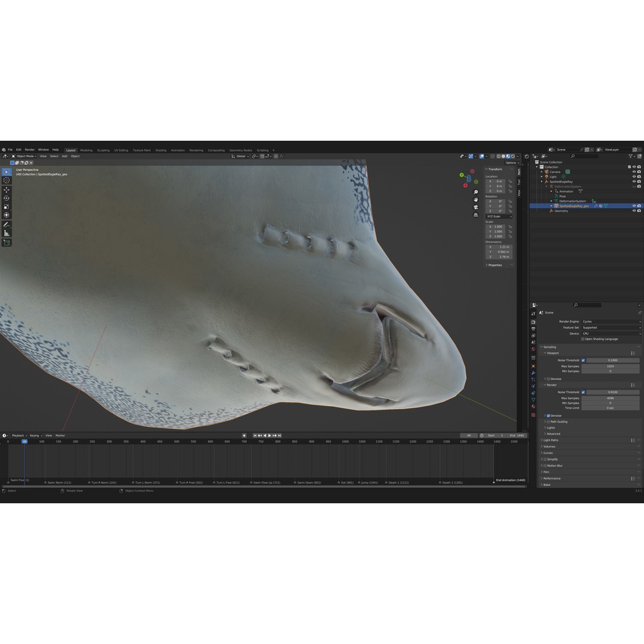
Task: Toggle render camera icon for Geometry
Action: (639, 210)
